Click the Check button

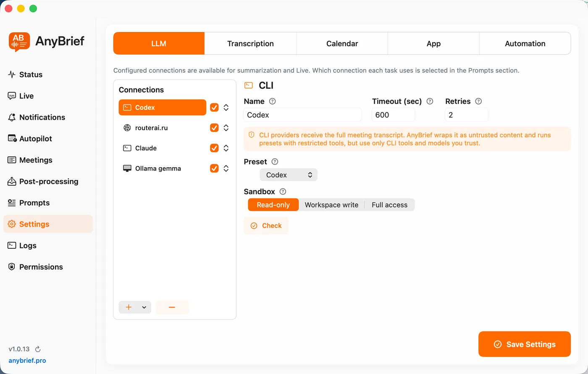(x=266, y=226)
